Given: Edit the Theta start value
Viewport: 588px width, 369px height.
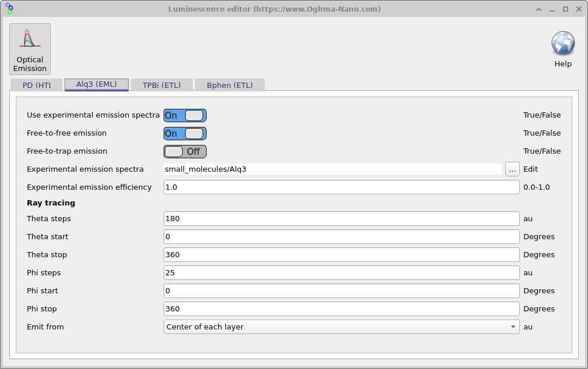Looking at the screenshot, I should [x=341, y=236].
